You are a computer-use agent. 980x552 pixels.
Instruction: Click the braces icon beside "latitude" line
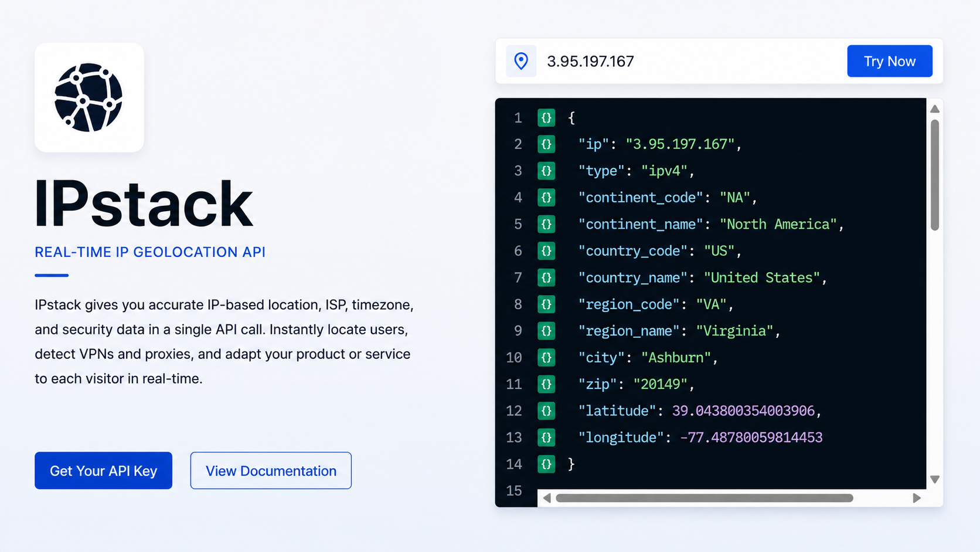pos(546,411)
